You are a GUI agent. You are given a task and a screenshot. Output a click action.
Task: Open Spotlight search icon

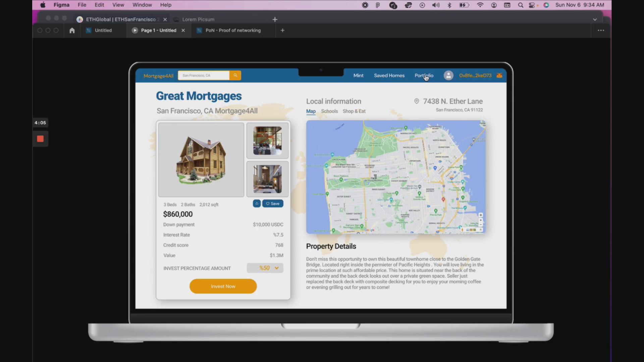coord(521,5)
